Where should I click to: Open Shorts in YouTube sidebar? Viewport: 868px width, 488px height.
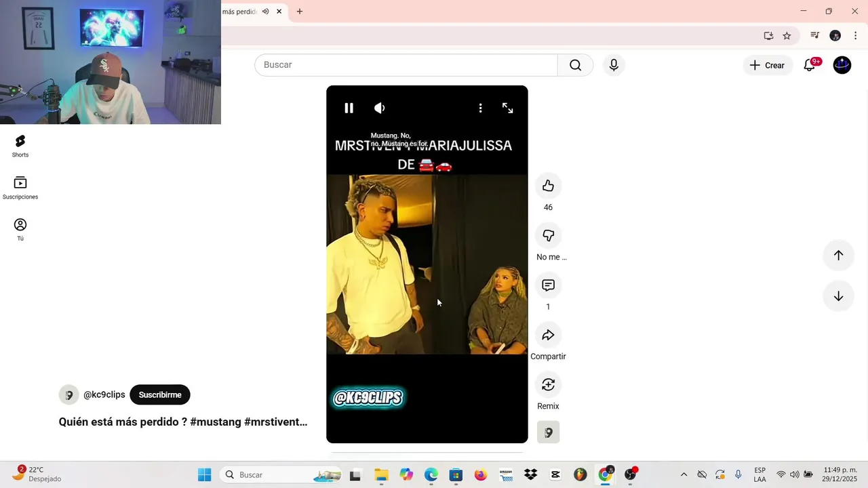(20, 146)
